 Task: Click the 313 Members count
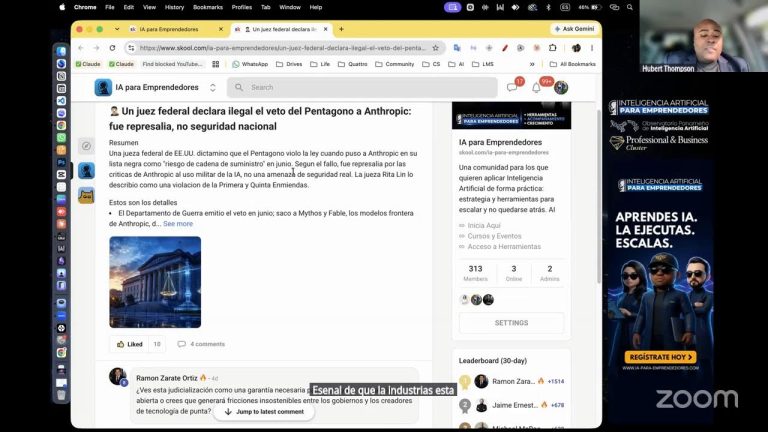click(476, 273)
